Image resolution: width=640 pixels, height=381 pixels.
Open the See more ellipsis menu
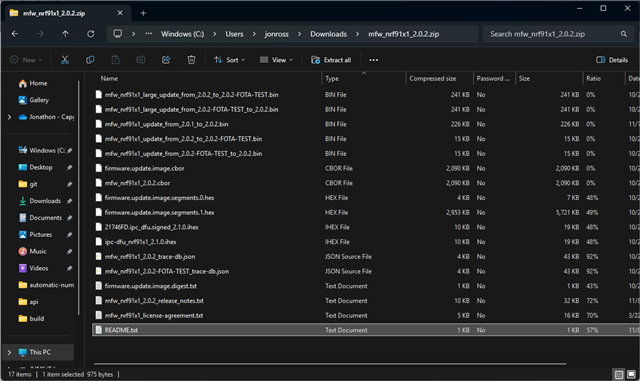pos(373,60)
